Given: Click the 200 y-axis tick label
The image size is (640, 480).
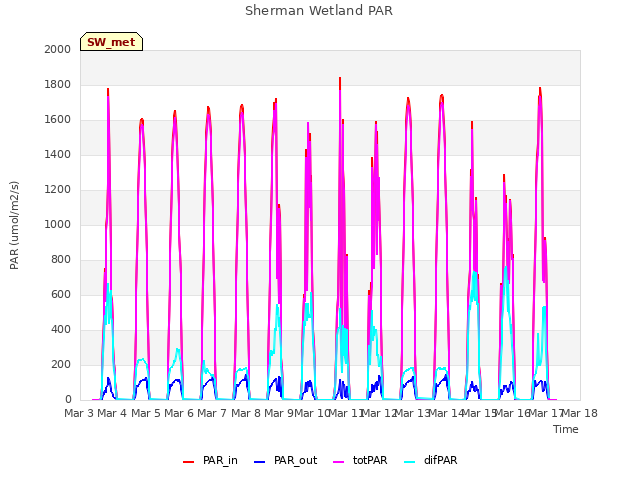Looking at the screenshot, I should coord(61,364).
